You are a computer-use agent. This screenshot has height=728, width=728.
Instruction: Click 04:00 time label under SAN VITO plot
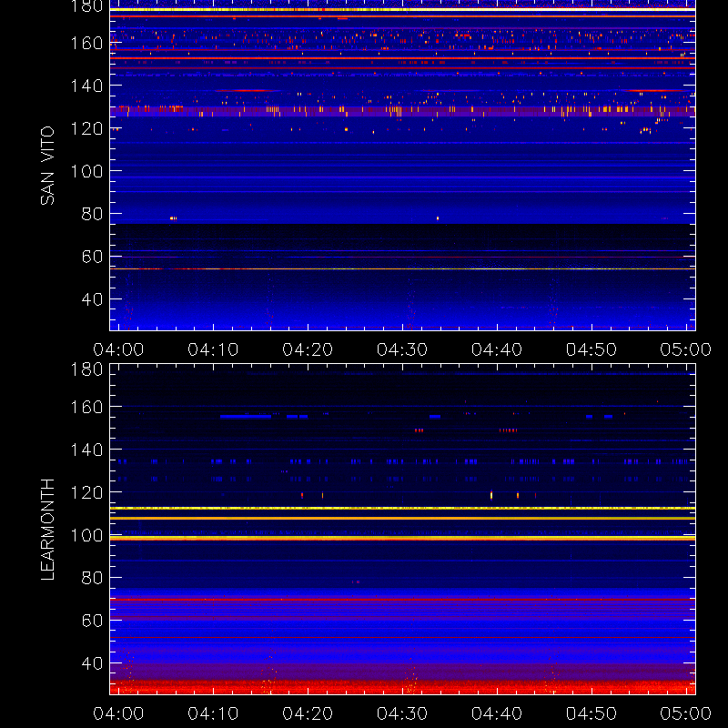[118, 349]
